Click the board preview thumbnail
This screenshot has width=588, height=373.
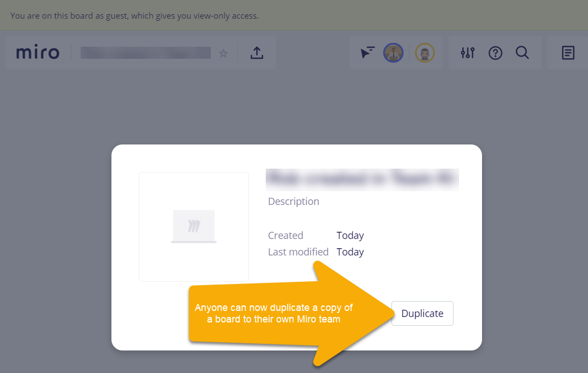click(x=193, y=227)
